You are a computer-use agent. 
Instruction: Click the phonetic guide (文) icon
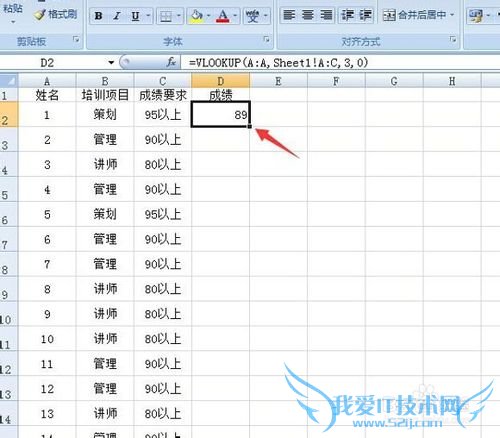point(252,16)
